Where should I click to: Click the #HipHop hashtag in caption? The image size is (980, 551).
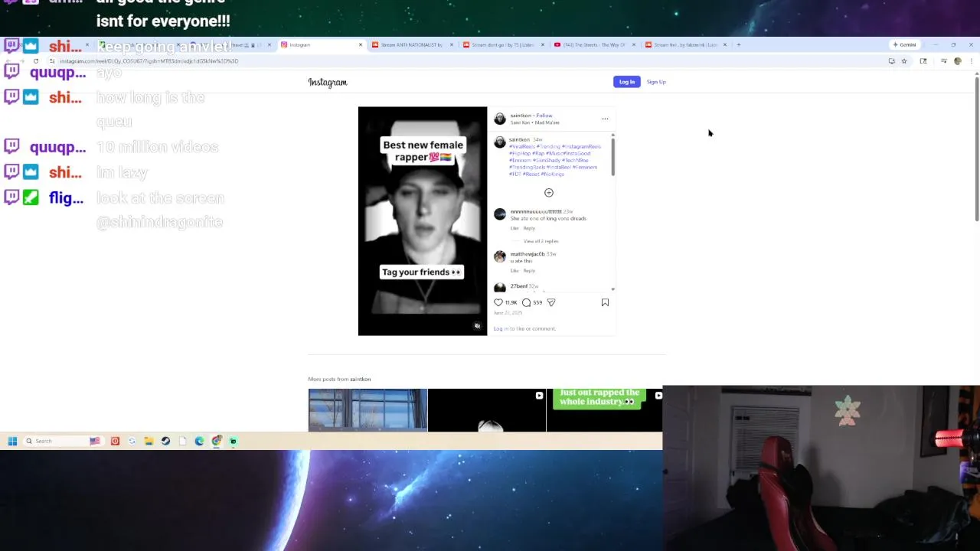[x=520, y=153]
